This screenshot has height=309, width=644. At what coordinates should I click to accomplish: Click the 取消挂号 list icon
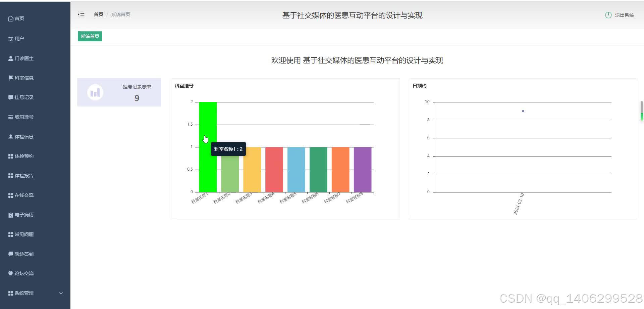pos(11,117)
